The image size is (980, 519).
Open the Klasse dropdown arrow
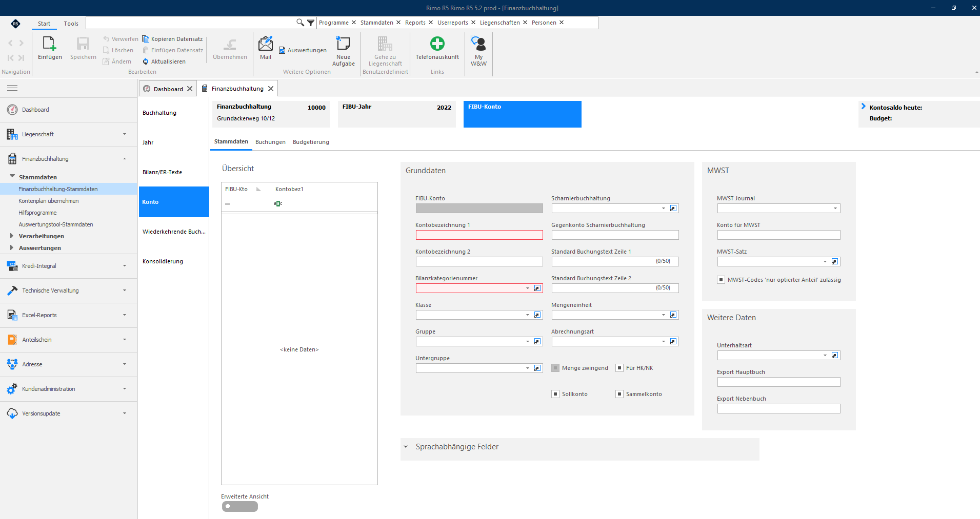tap(528, 315)
